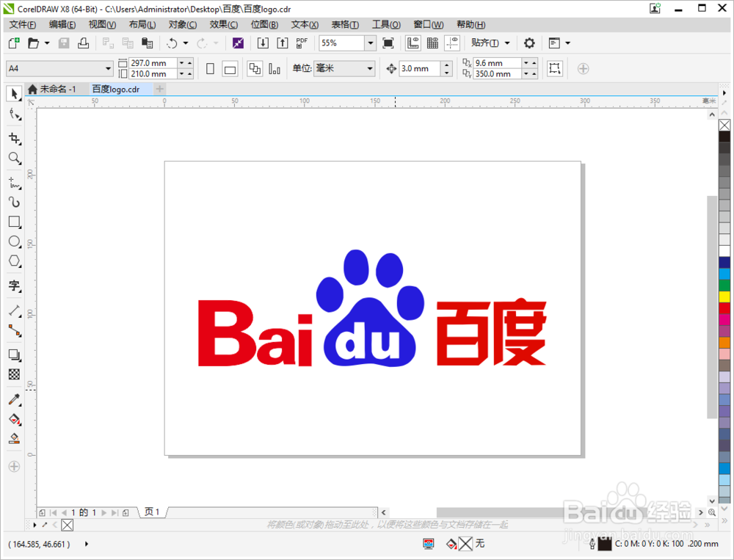Open the zoom level dropdown showing 55%

coord(369,43)
